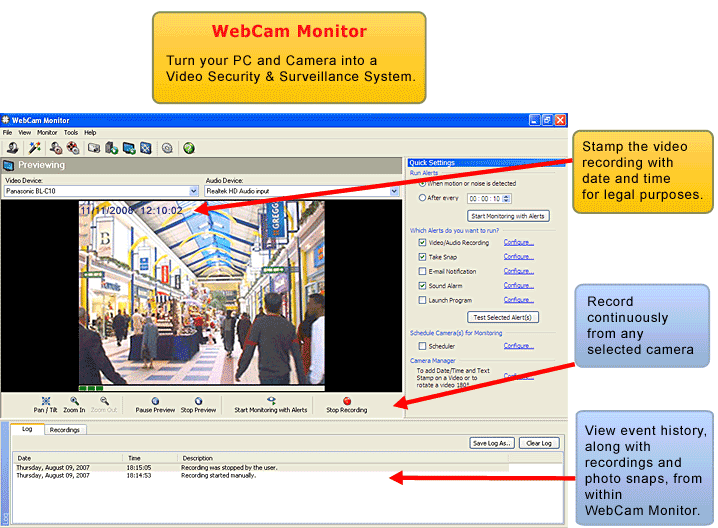Viewport: 718px width, 528px height.
Task: Open Configure link for Launch Program
Action: pos(518,299)
